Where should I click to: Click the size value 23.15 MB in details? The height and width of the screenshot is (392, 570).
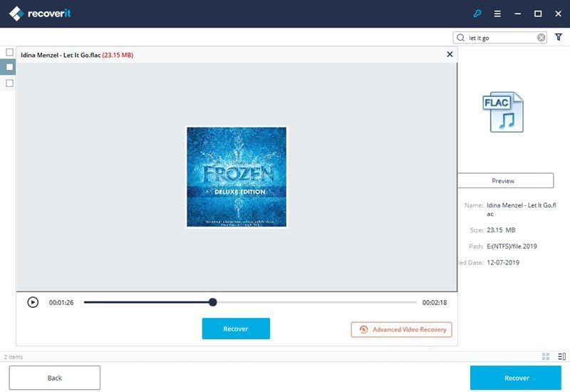tap(501, 230)
